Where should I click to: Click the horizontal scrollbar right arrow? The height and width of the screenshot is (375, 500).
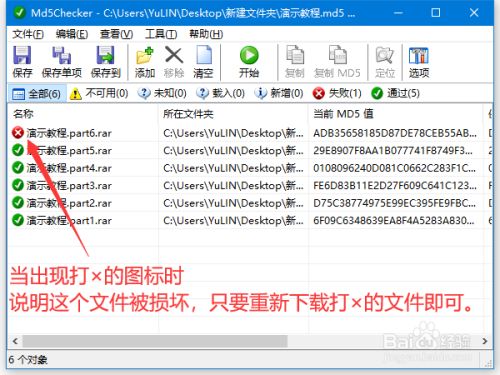[485, 341]
